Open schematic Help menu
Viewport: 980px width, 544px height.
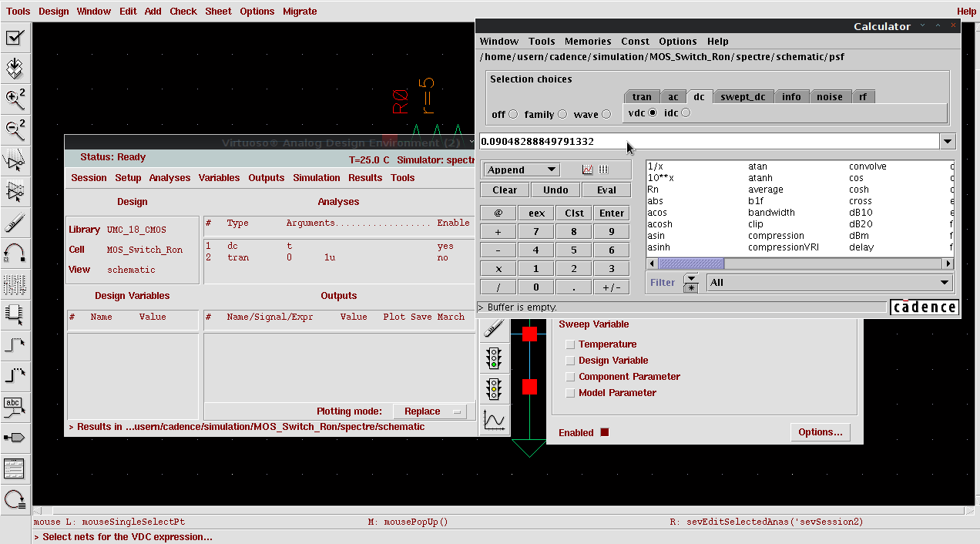tap(966, 12)
